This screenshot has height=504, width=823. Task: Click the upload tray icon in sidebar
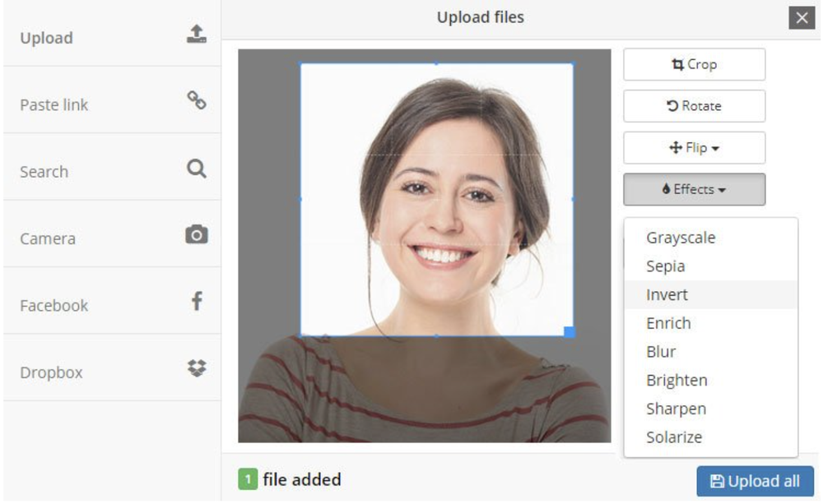point(197,34)
